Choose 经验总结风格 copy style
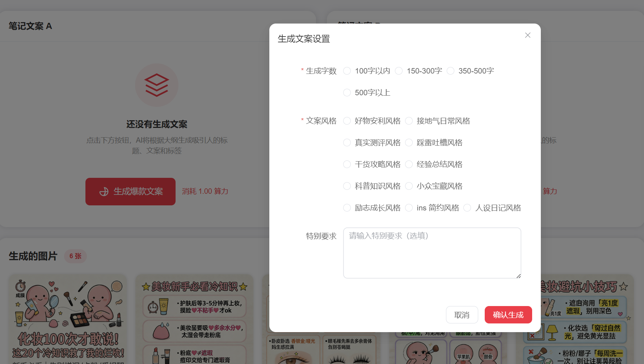 tap(409, 164)
